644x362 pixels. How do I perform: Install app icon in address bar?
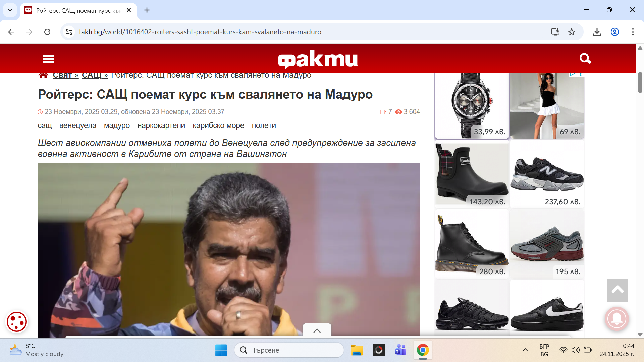(555, 32)
